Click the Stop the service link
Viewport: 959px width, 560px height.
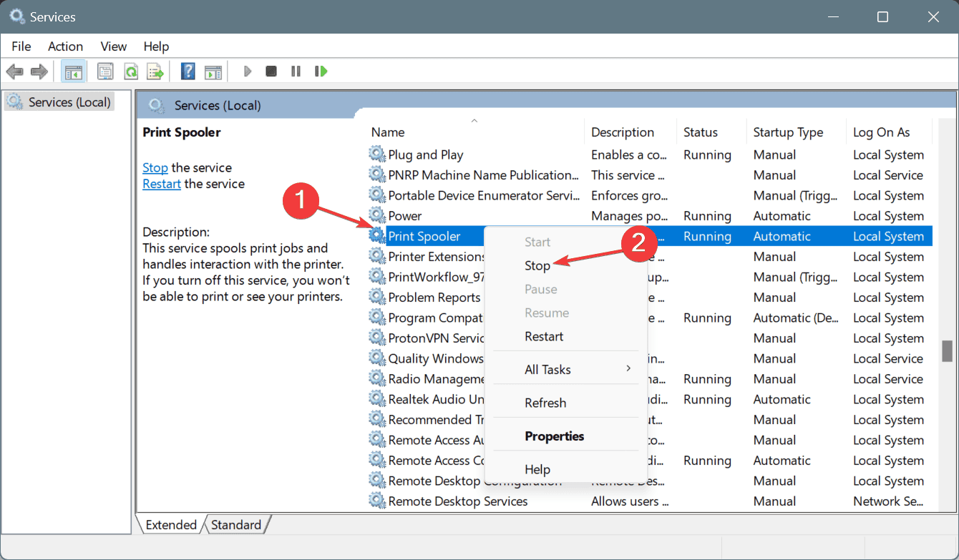click(x=155, y=167)
